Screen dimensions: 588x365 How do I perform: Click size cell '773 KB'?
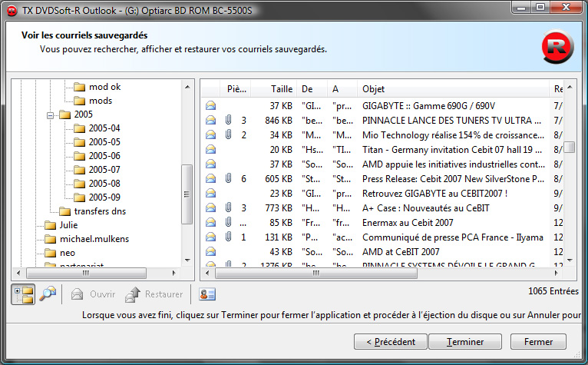tap(279, 208)
